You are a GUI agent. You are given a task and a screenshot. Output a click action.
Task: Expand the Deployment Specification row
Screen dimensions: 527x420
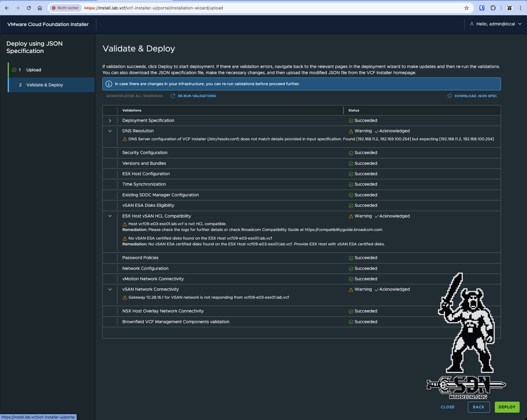click(110, 120)
